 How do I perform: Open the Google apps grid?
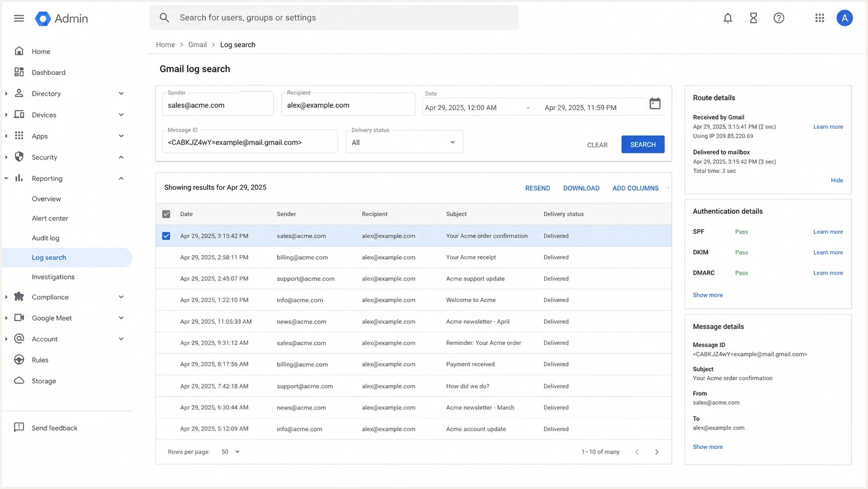click(820, 18)
